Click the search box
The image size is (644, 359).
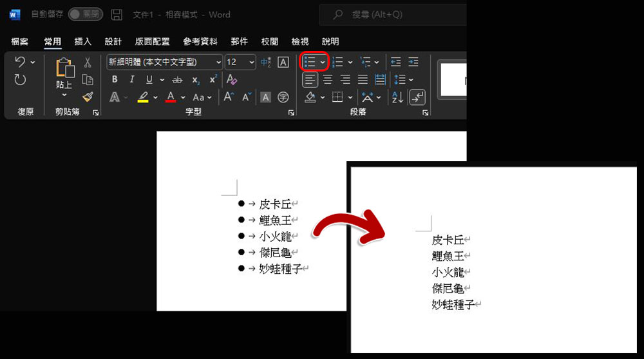[x=393, y=15]
